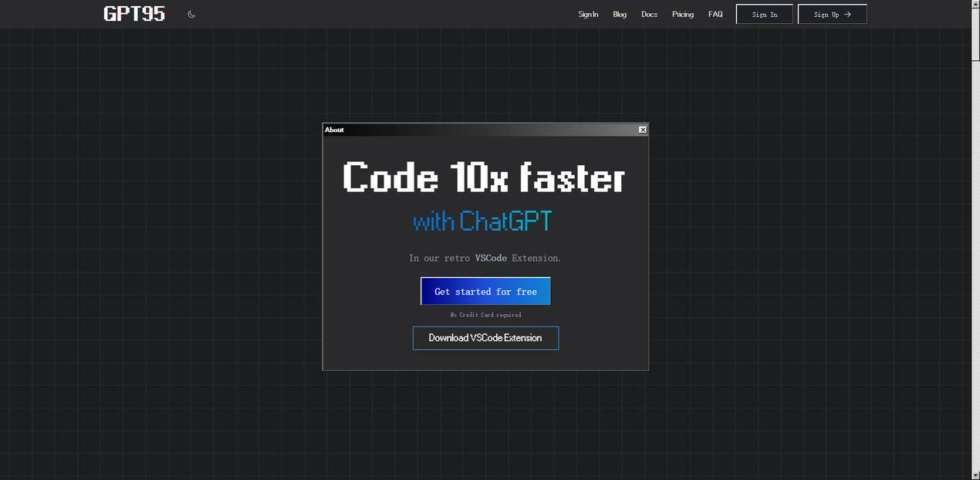Screen dimensions: 980x480
Task: Click the scrollbar up arrow
Action: pyautogui.click(x=975, y=5)
